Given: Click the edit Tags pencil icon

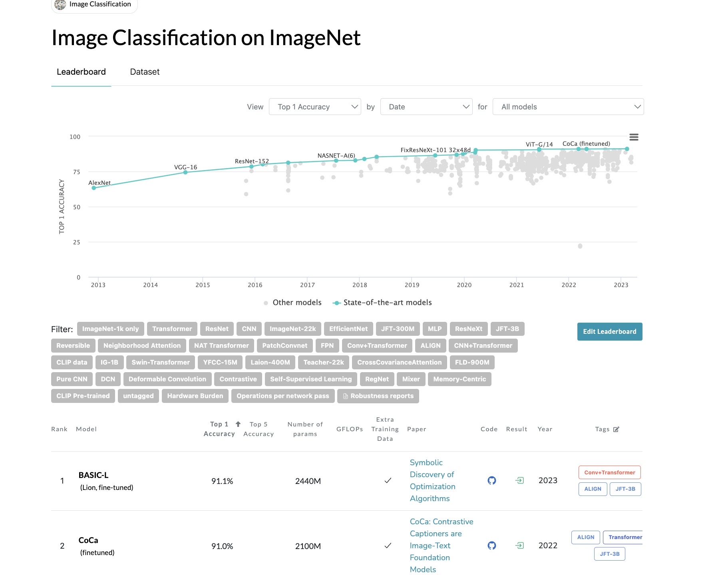Looking at the screenshot, I should click(616, 429).
